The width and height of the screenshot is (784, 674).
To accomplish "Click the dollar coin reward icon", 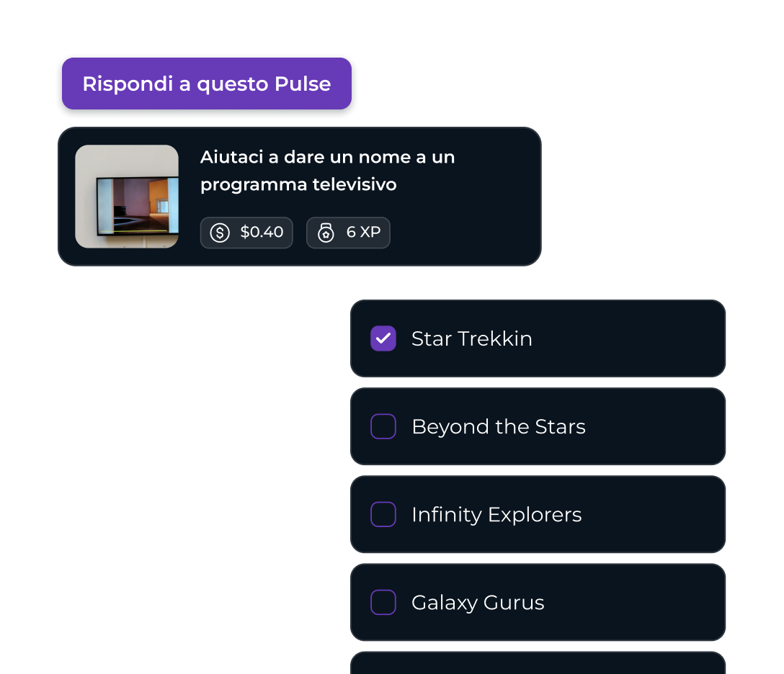I will (x=220, y=233).
